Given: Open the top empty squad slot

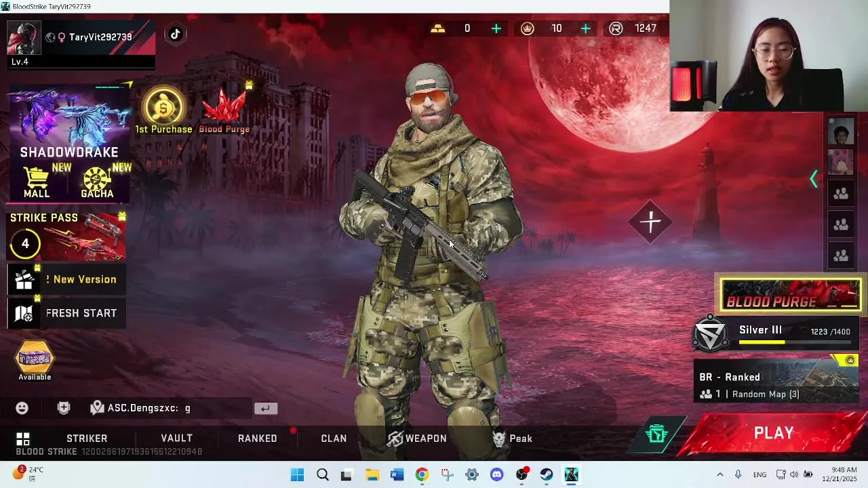Looking at the screenshot, I should 841,194.
